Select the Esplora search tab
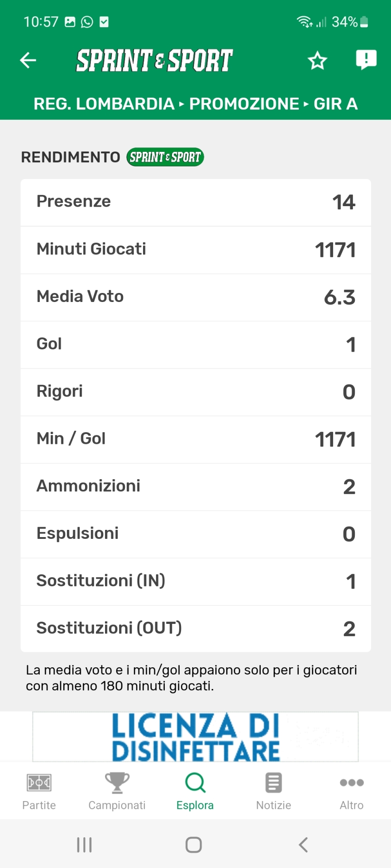This screenshot has height=868, width=391. click(195, 791)
